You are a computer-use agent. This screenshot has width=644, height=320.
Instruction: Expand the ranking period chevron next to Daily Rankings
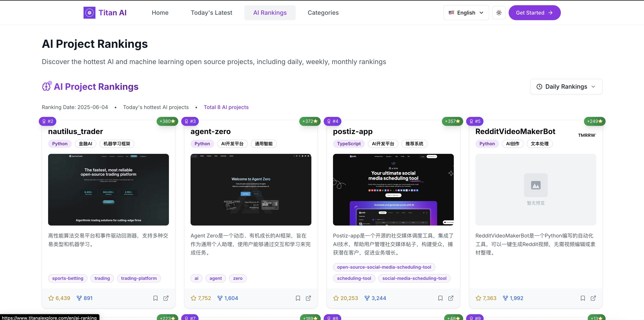(x=594, y=87)
